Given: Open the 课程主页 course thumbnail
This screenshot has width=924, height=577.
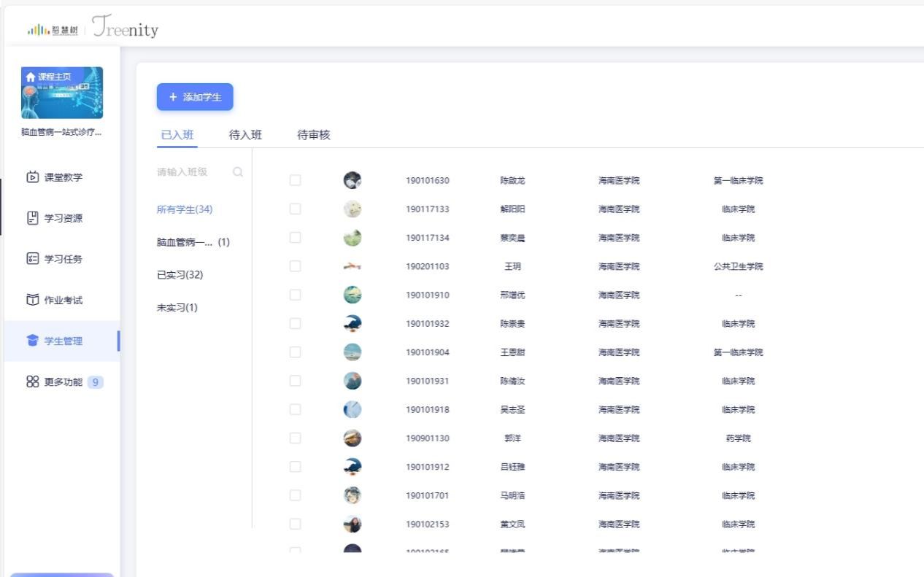Looking at the screenshot, I should [x=62, y=93].
